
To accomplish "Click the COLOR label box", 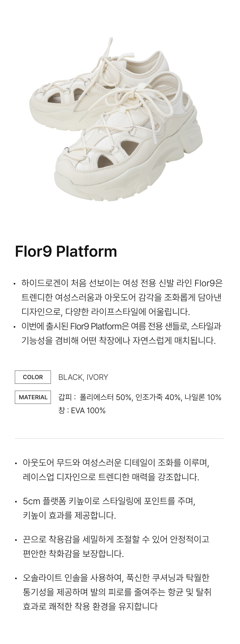I will tap(33, 377).
